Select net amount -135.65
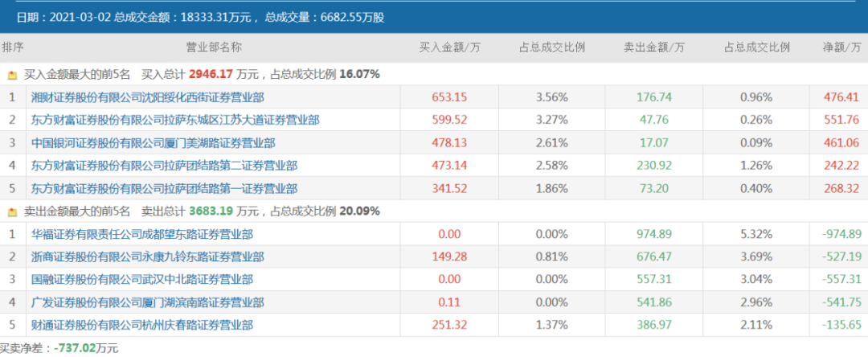868x357 pixels. 841,326
